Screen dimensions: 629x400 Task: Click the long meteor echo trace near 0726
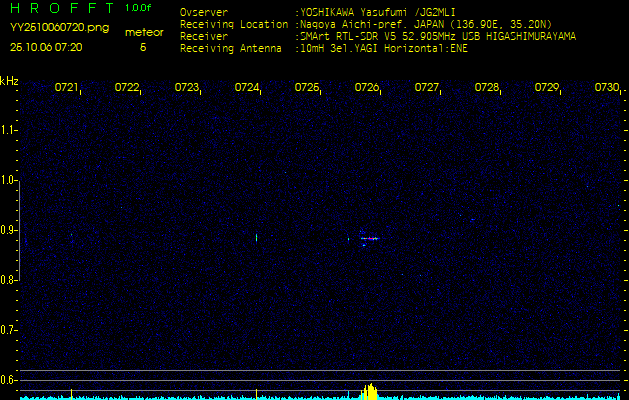coord(369,239)
